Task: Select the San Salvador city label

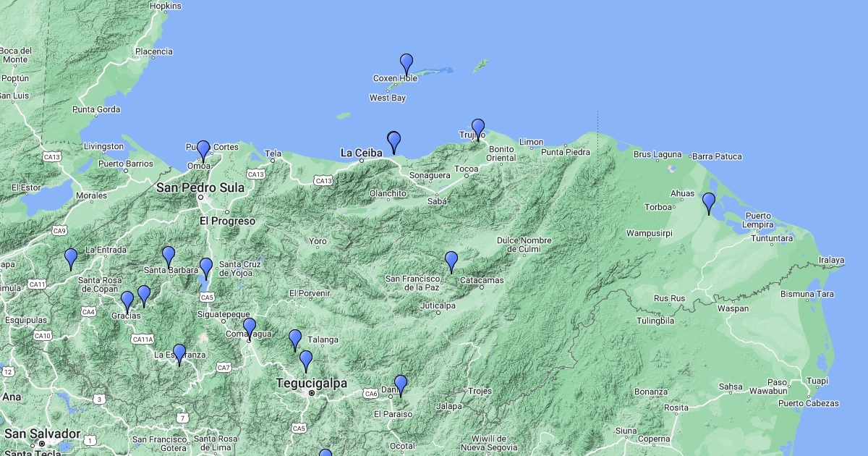Action: tap(42, 434)
